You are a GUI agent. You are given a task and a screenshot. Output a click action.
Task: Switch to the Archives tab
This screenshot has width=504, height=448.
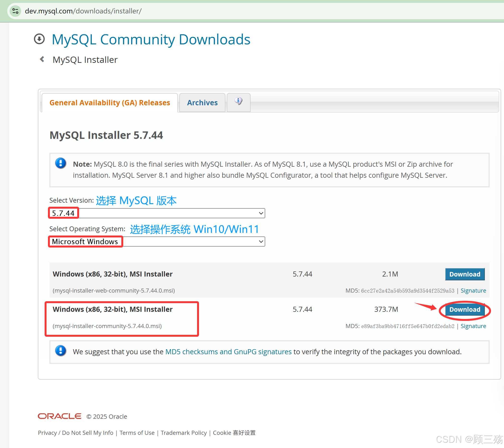[x=202, y=103]
